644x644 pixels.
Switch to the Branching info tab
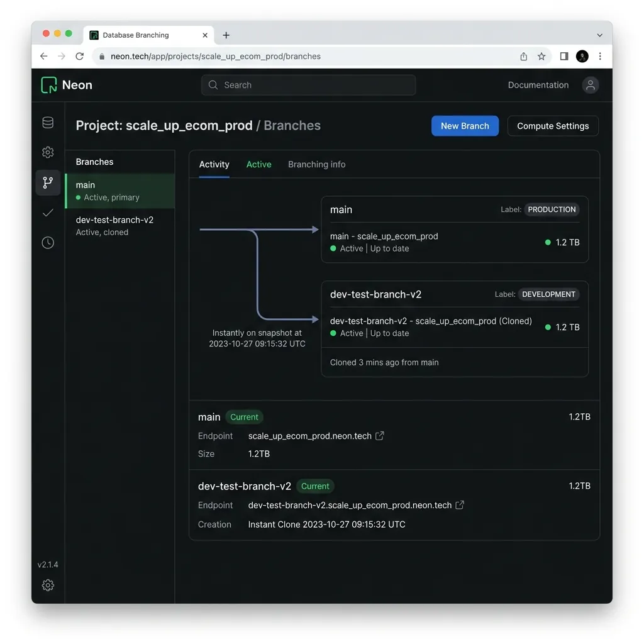(317, 164)
